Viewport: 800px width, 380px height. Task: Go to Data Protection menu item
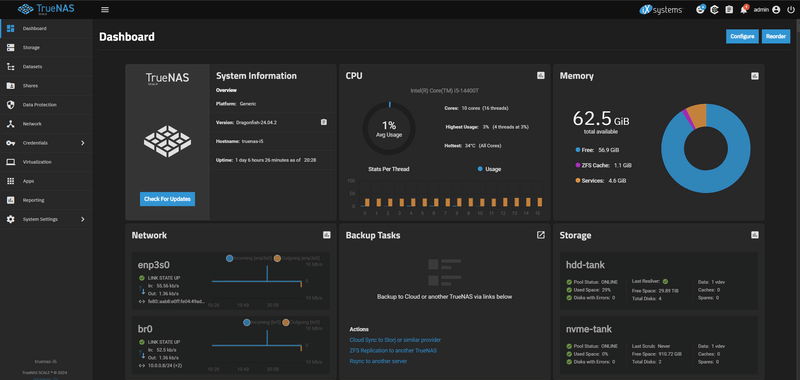click(46, 105)
